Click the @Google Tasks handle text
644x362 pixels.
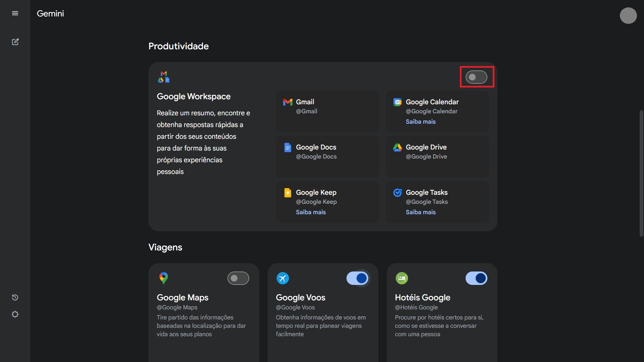tap(427, 202)
